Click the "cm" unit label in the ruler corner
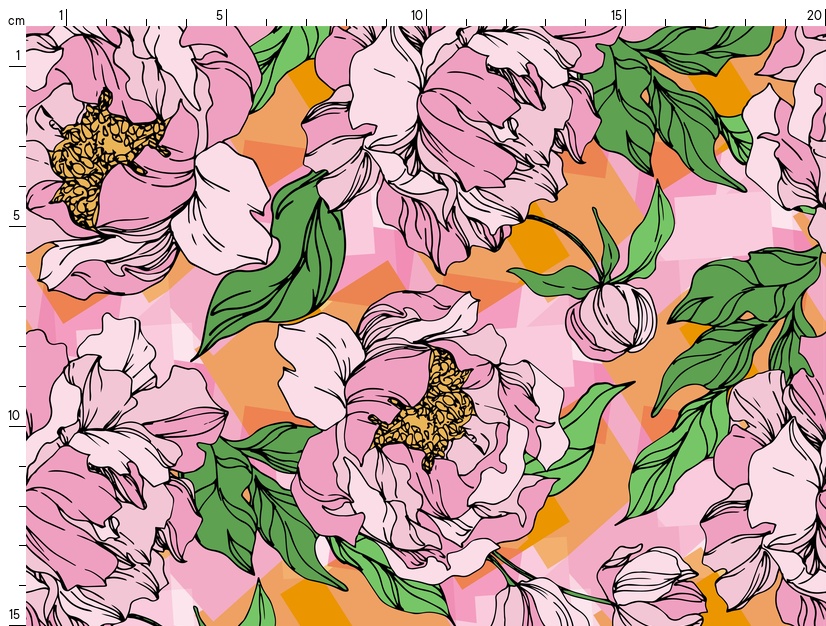 (15, 20)
